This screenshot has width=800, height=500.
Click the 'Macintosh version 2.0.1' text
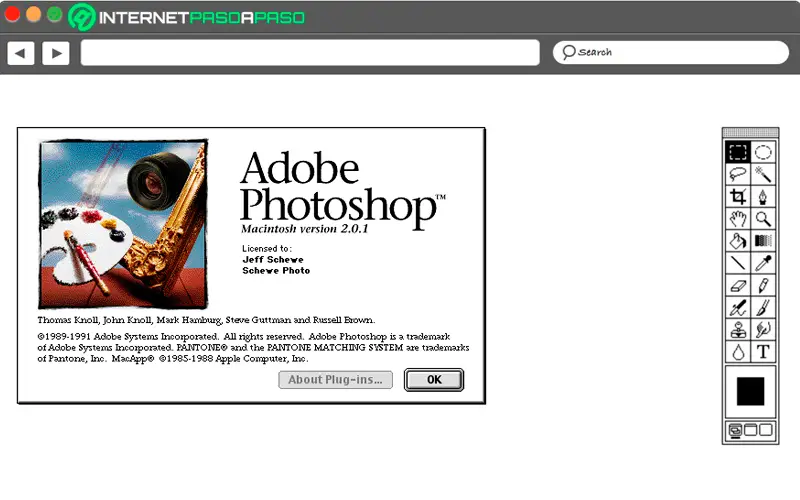click(305, 229)
